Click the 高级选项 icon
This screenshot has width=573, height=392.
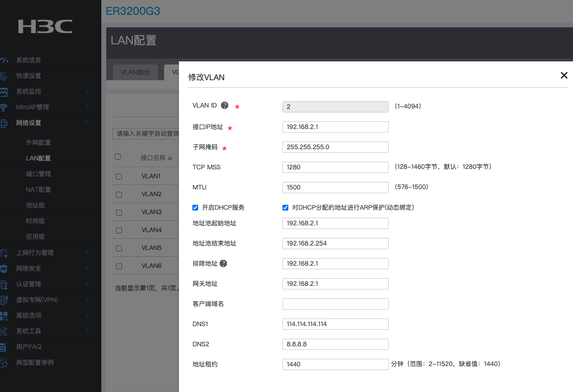[x=4, y=316]
